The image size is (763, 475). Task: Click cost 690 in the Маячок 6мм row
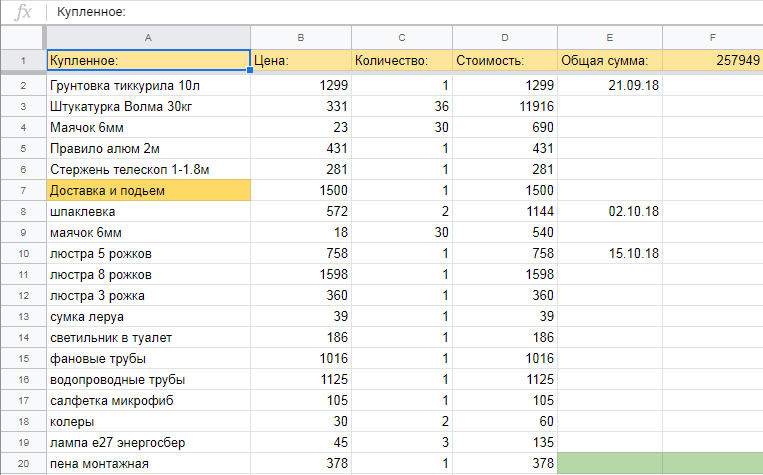point(505,128)
